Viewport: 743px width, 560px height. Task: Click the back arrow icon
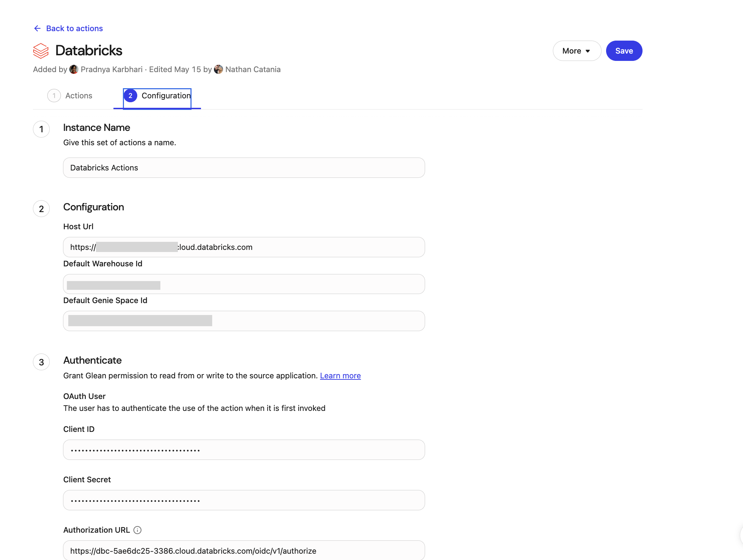coord(37,28)
